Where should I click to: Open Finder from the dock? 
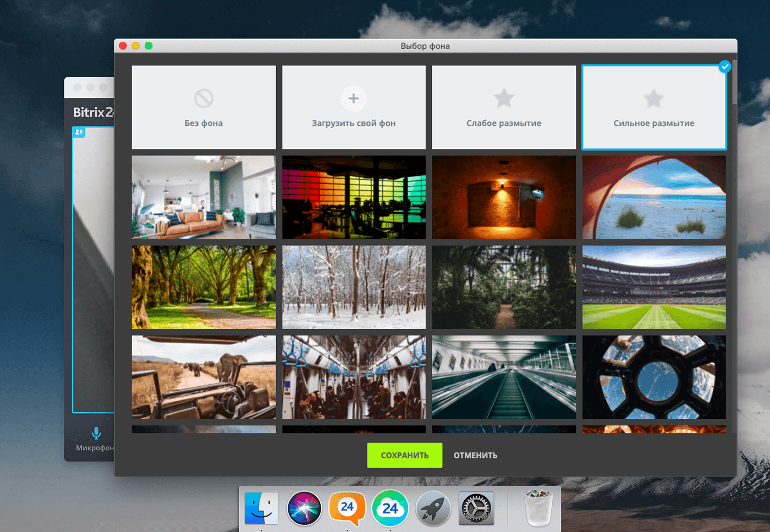coord(261,508)
